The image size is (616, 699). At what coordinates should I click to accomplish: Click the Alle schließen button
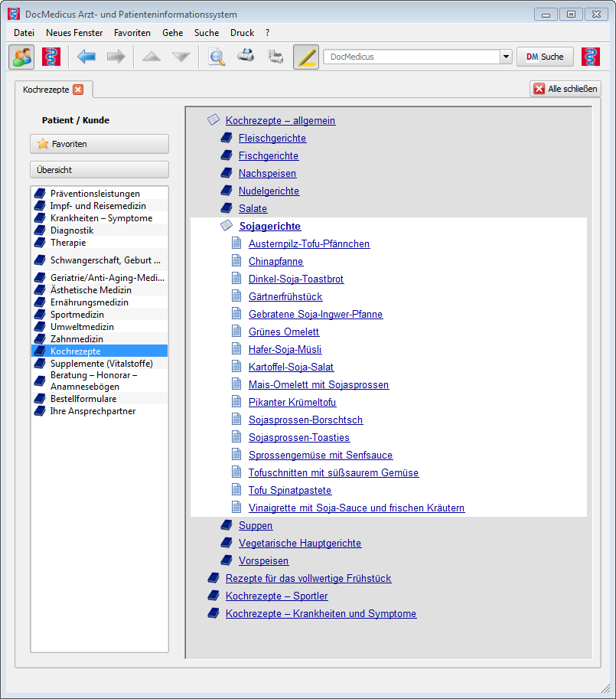[565, 89]
